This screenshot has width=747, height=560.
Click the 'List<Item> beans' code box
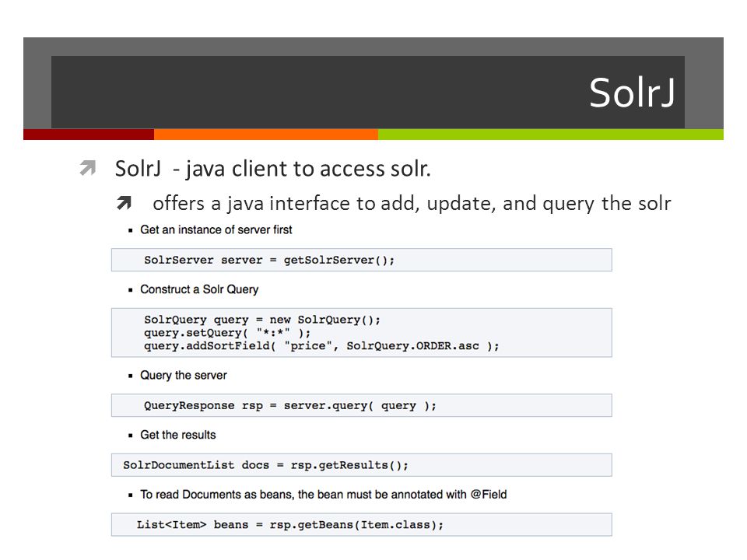(x=362, y=525)
